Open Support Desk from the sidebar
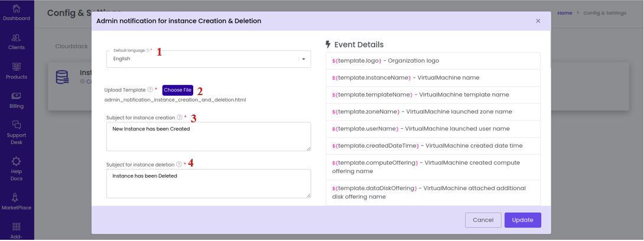The height and width of the screenshot is (241, 644). pos(17,133)
